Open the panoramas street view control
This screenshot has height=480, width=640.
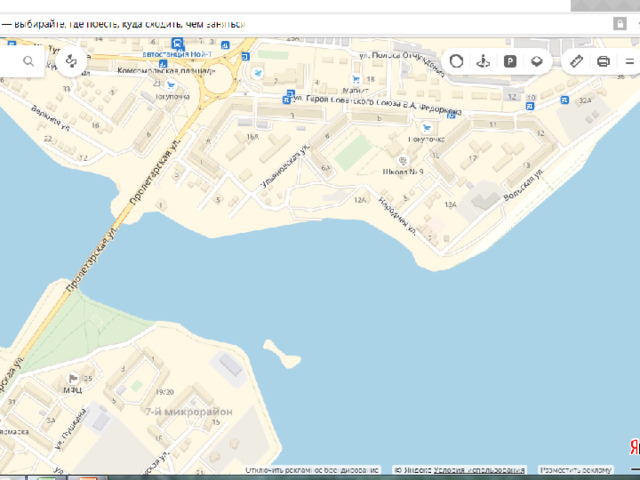pos(483,62)
